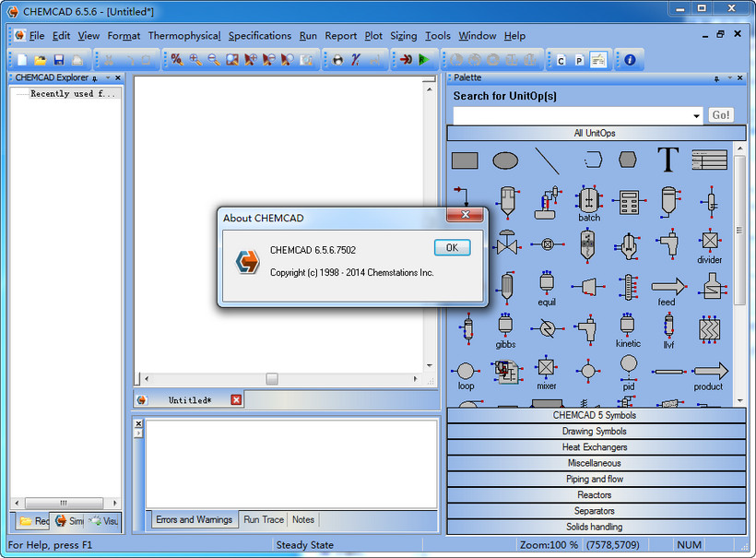Screen dimensions: 756x558
Task: Select the Text tool in palette
Action: tap(667, 160)
